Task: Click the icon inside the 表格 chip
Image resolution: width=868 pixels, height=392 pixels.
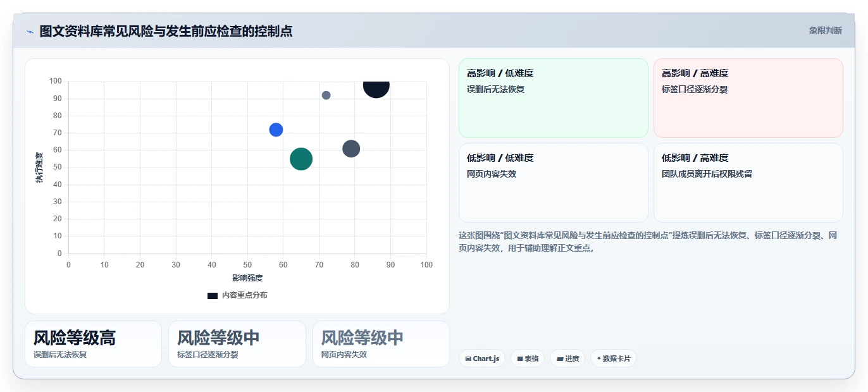Action: pos(520,358)
